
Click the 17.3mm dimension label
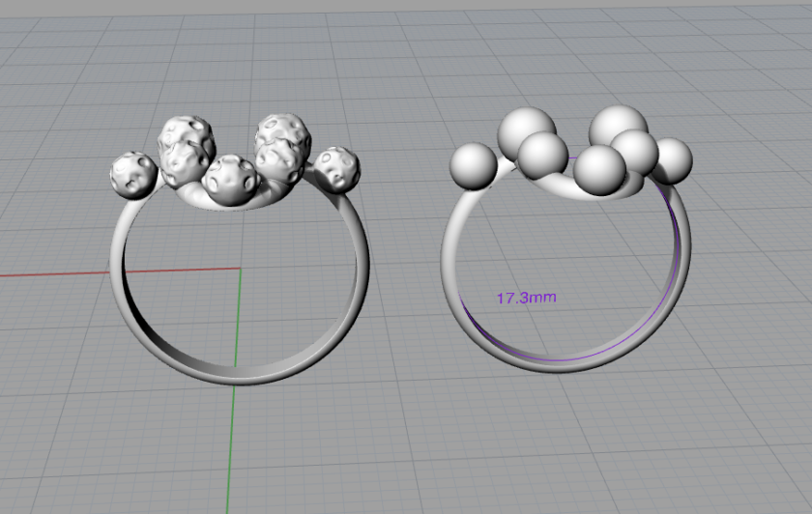pos(527,298)
